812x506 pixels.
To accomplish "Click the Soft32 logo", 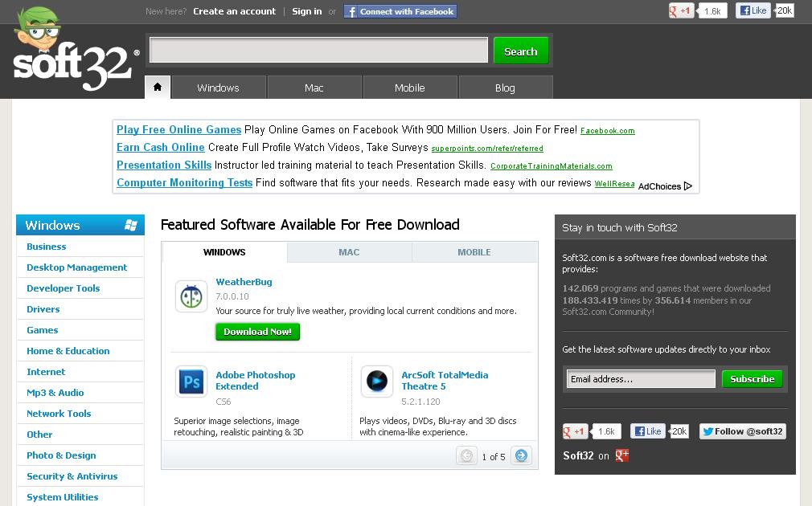I will pos(75,50).
